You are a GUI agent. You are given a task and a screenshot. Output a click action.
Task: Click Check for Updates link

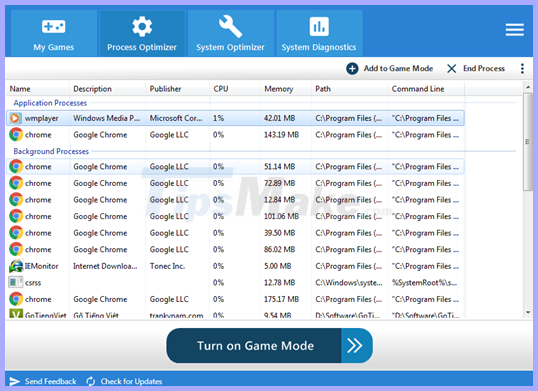tap(131, 381)
